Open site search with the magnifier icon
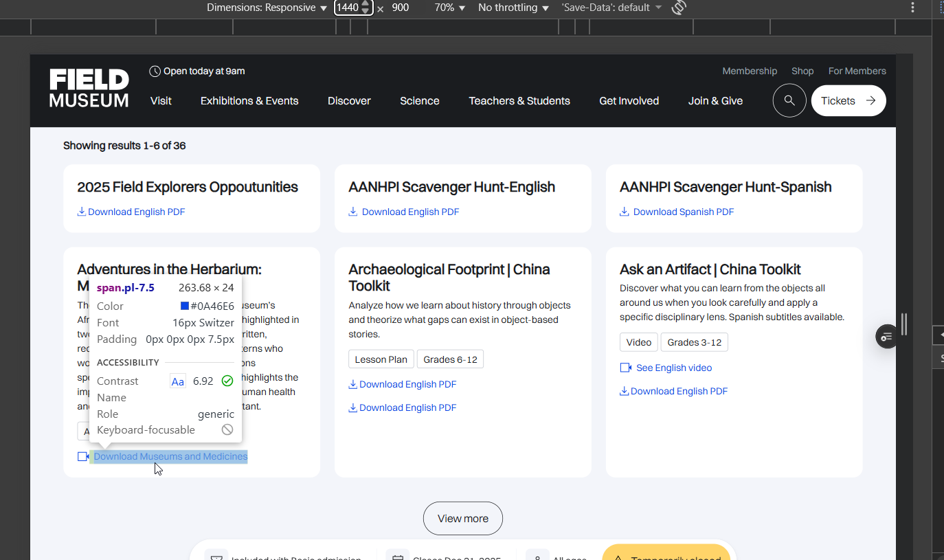This screenshot has height=560, width=944. (x=789, y=101)
